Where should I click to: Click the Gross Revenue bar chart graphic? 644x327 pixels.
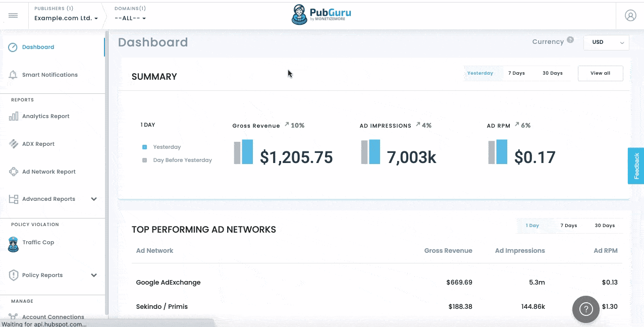(243, 152)
